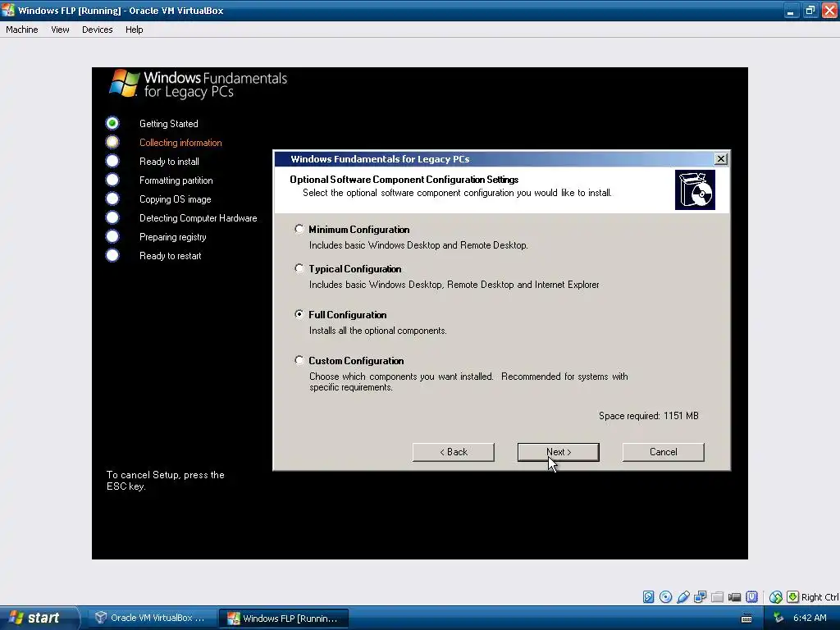Open the Devices menu
Image resolution: width=840 pixels, height=630 pixels.
coord(97,30)
